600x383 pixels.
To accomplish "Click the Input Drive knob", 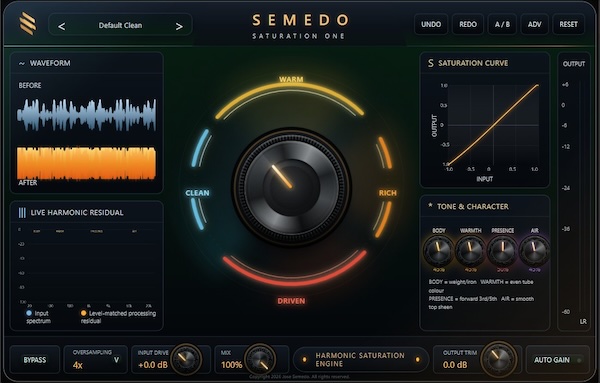I will (186, 359).
